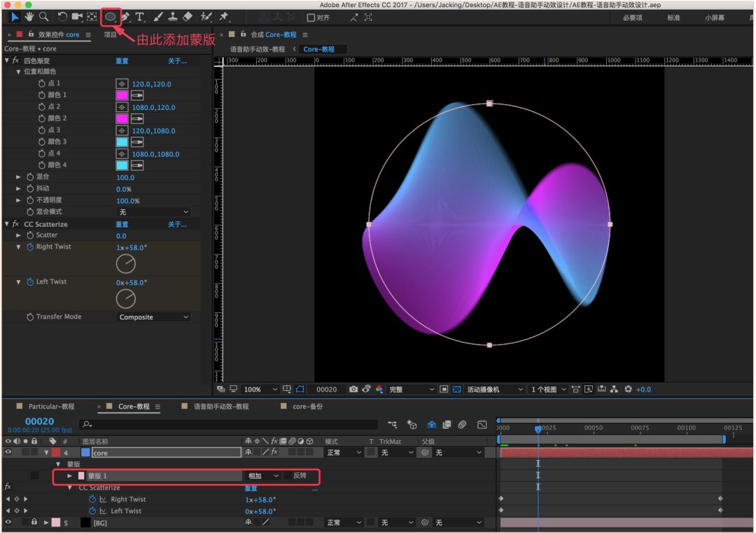Screen dimensions: 756x533
Task: Enable motion blur icon in timeline
Action: (462, 424)
